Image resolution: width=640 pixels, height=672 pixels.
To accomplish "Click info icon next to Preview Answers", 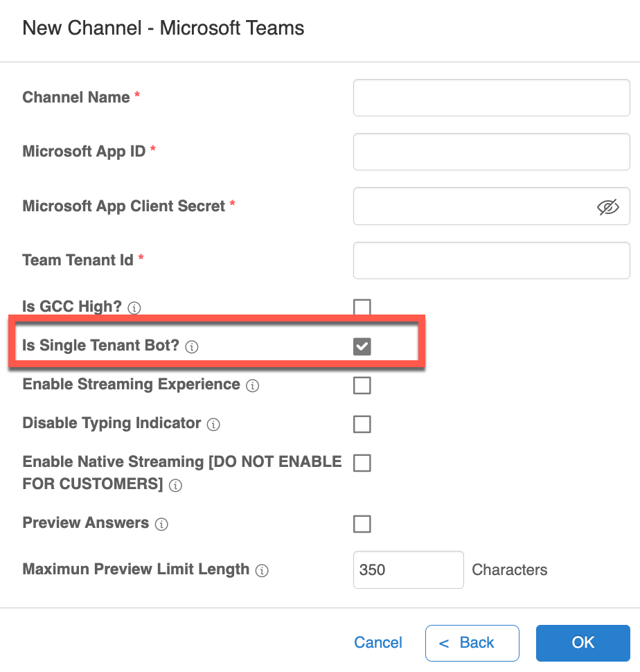I will point(161,524).
